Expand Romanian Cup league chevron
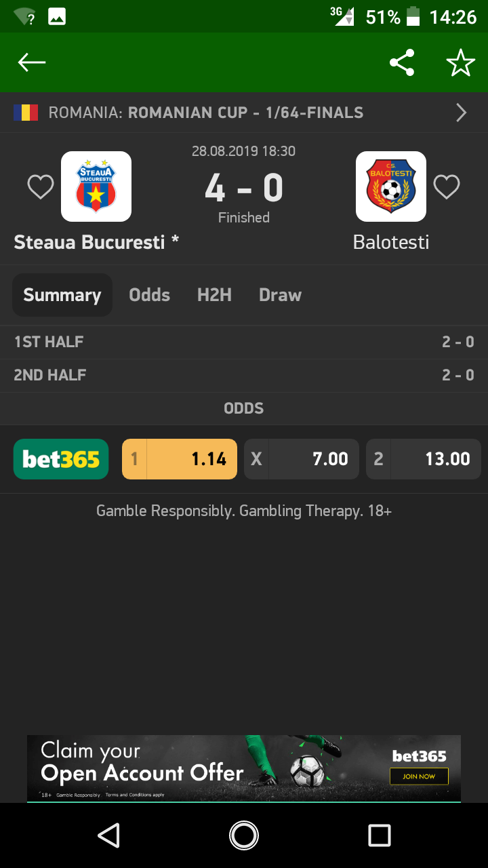Image resolution: width=488 pixels, height=868 pixels. pyautogui.click(x=462, y=113)
